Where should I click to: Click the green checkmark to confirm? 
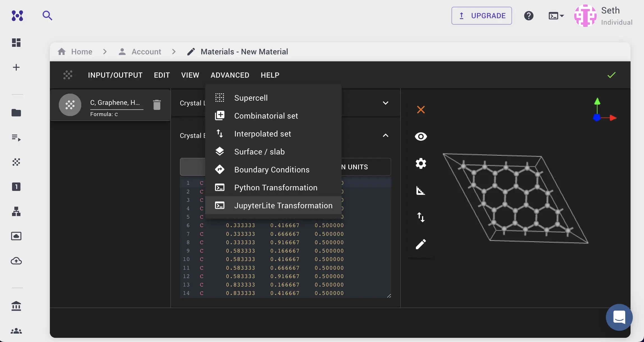point(611,75)
